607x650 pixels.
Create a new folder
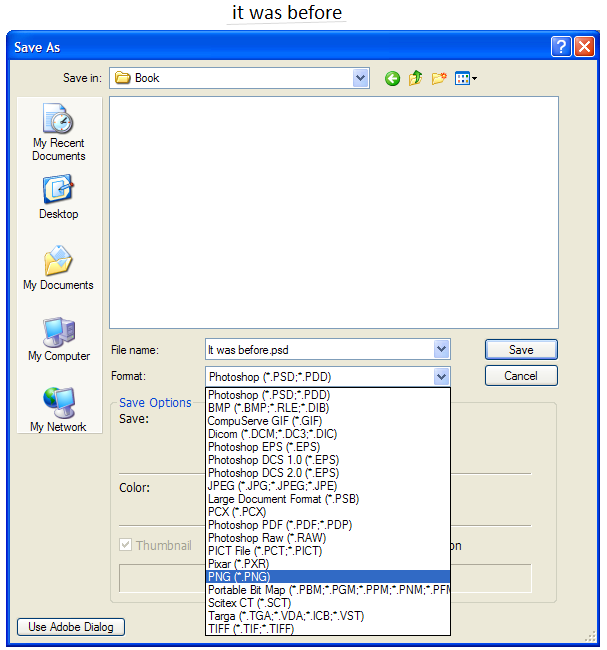coord(439,78)
